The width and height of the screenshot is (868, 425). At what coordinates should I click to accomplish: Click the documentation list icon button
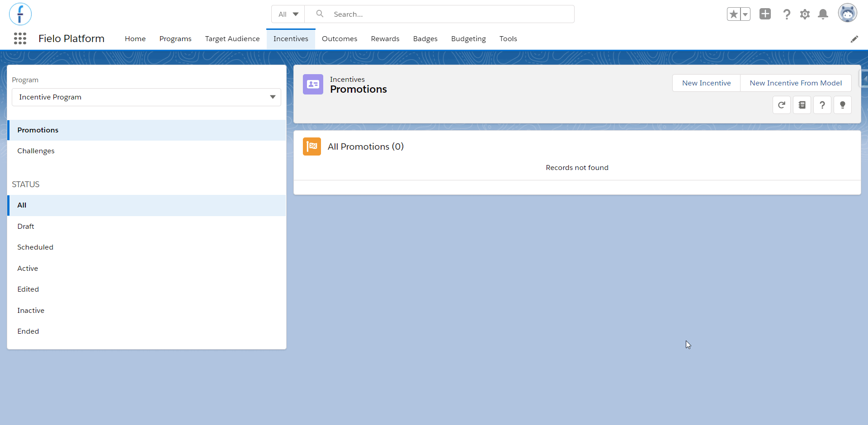802,105
